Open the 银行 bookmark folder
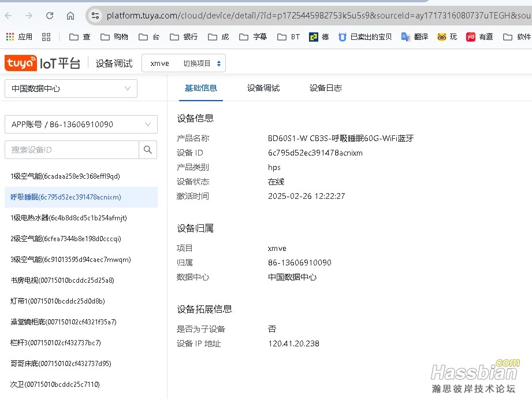Screen dimensions: 532x399 click(x=184, y=36)
